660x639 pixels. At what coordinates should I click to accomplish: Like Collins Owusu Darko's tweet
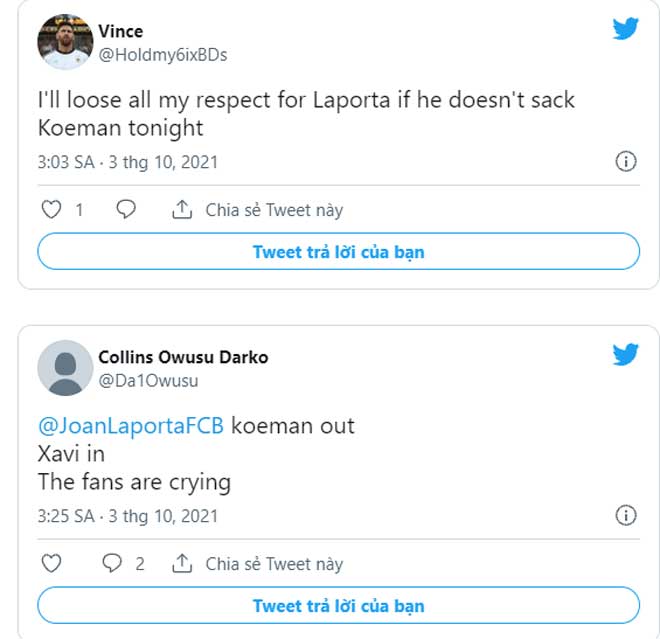[x=51, y=564]
